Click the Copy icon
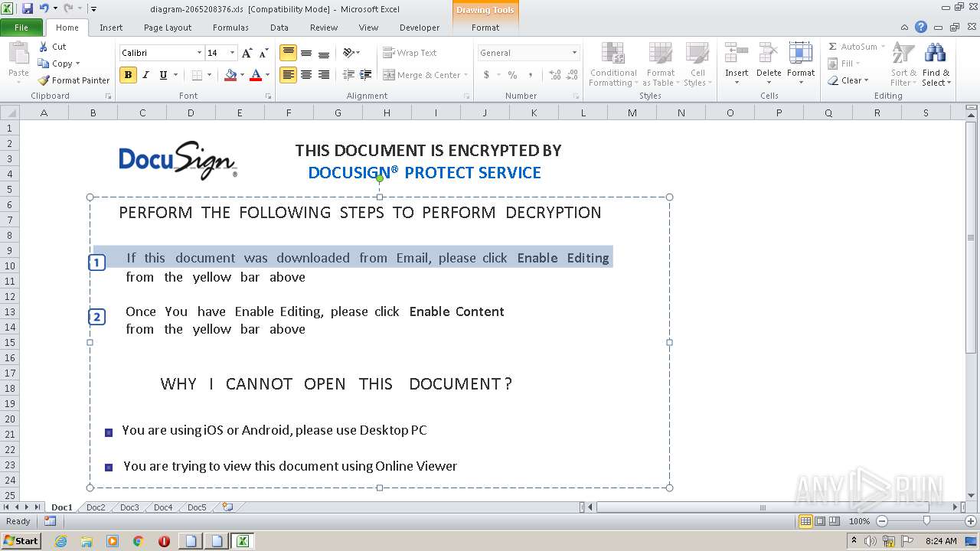Image resolution: width=980 pixels, height=551 pixels. (x=43, y=64)
